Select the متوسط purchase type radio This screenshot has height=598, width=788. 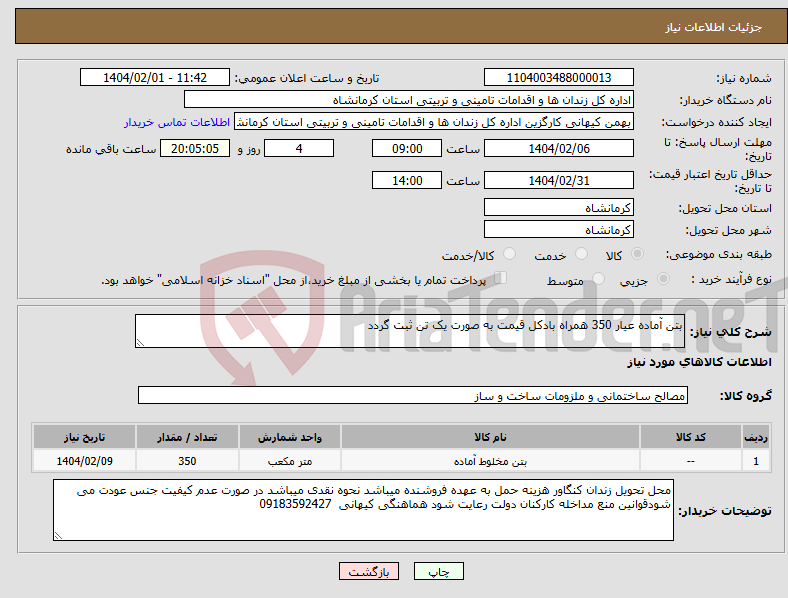click(x=599, y=278)
